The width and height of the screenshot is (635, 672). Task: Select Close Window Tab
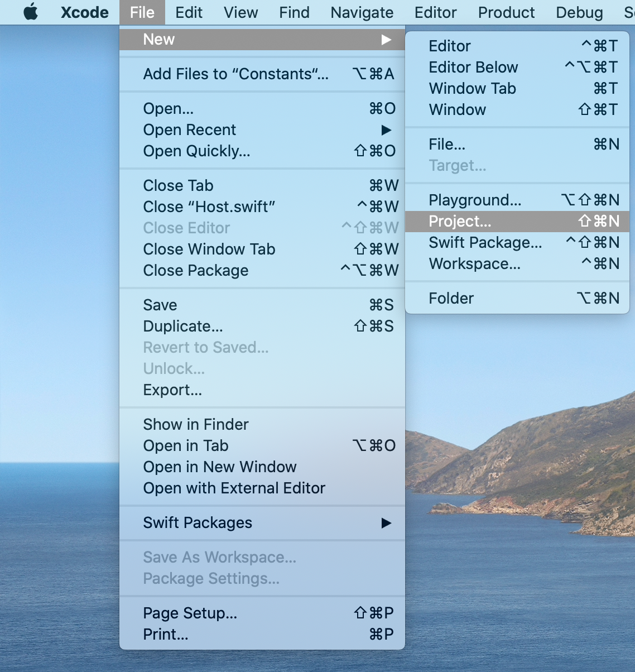(x=262, y=249)
